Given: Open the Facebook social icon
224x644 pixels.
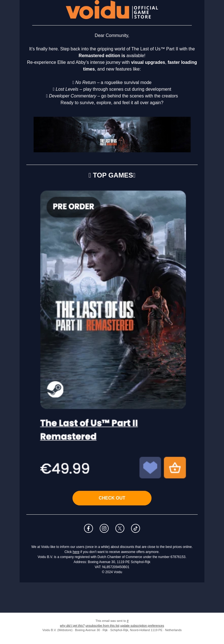Looking at the screenshot, I should [x=88, y=528].
